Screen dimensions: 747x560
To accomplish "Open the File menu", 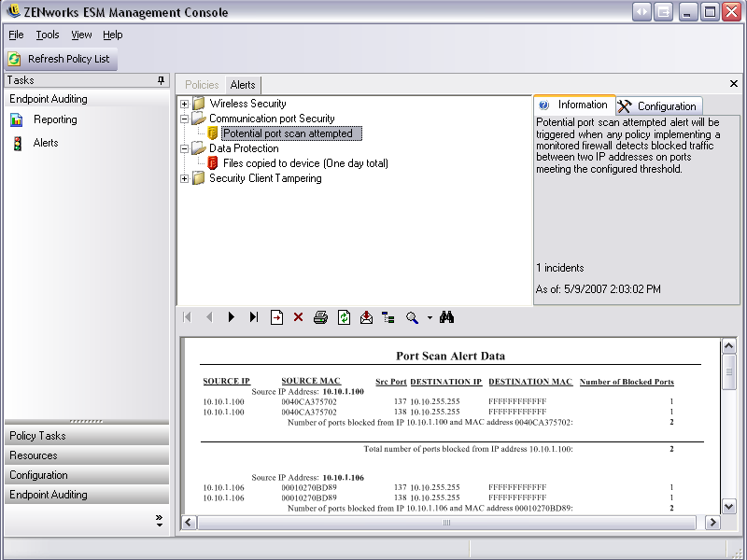I will click(16, 35).
